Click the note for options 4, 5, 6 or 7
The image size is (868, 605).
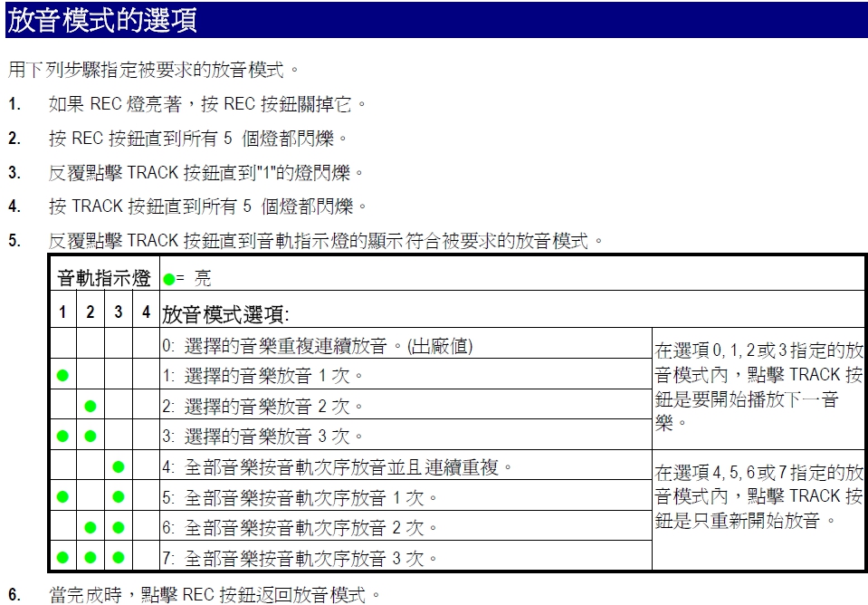tap(758, 496)
